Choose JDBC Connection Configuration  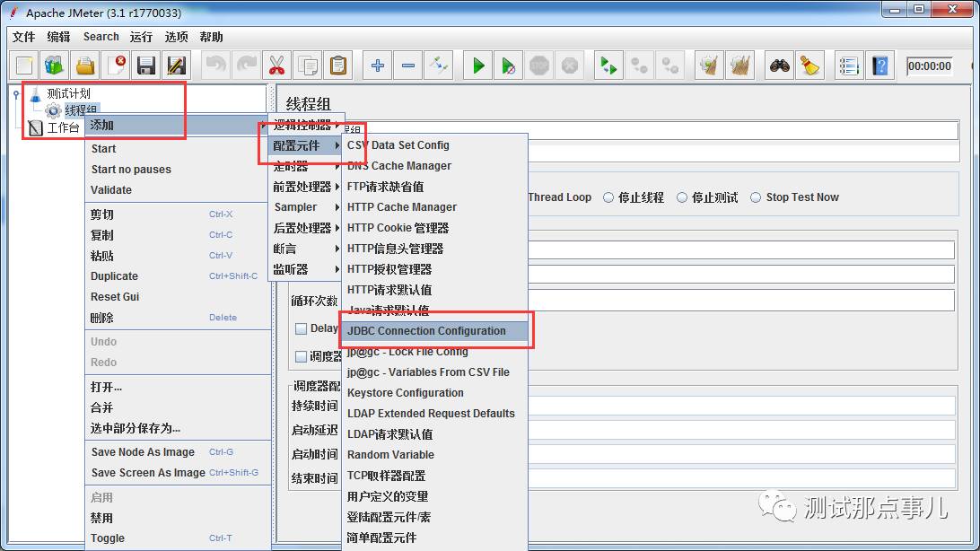tap(435, 331)
